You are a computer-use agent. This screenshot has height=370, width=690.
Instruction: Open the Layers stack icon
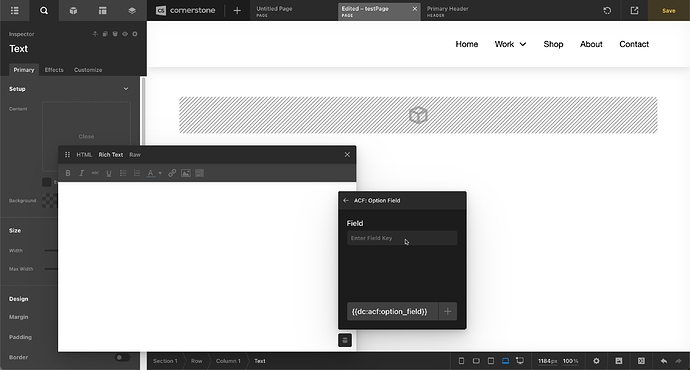click(132, 11)
